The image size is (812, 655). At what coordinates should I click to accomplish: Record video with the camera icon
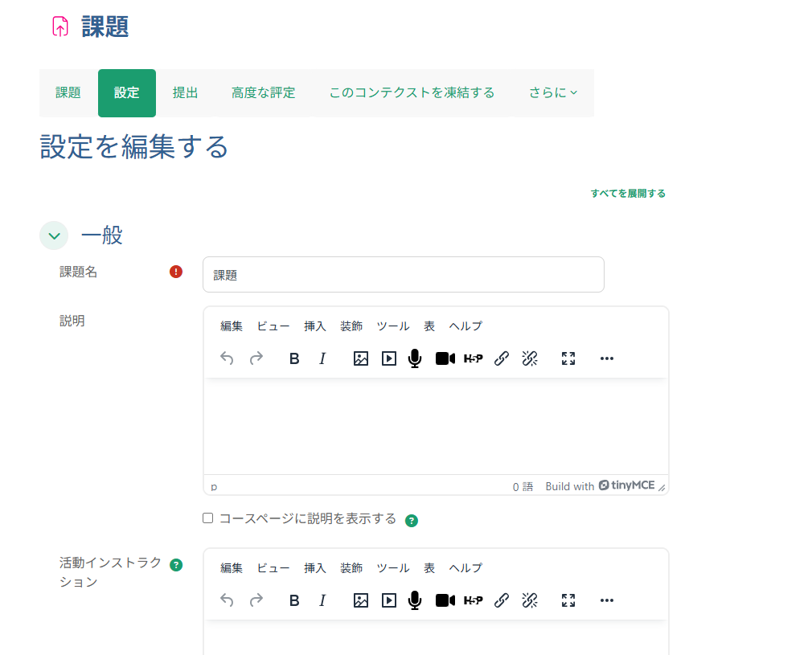pyautogui.click(x=445, y=358)
